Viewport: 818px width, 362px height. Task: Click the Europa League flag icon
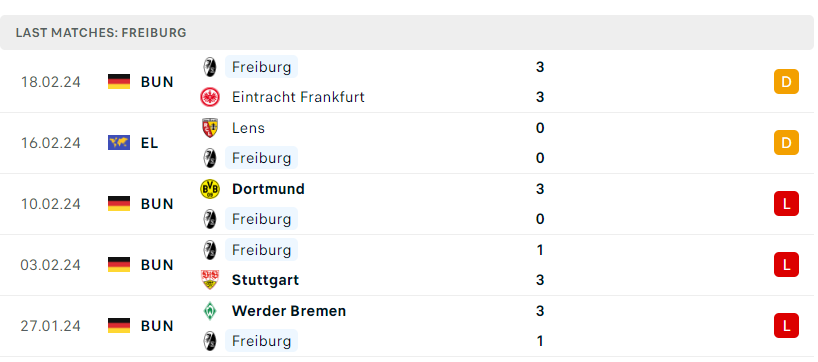click(119, 143)
